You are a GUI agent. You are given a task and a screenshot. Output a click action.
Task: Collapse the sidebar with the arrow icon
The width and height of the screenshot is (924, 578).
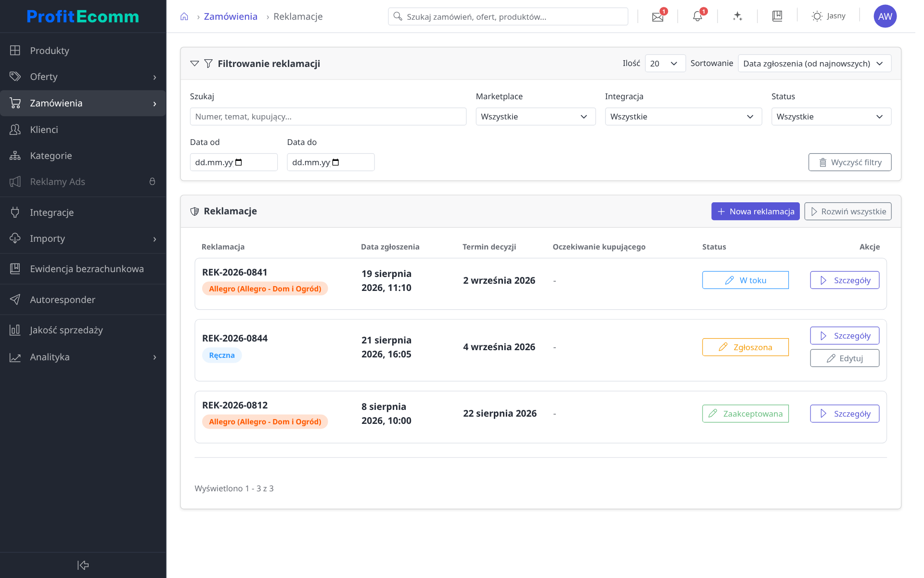click(83, 565)
